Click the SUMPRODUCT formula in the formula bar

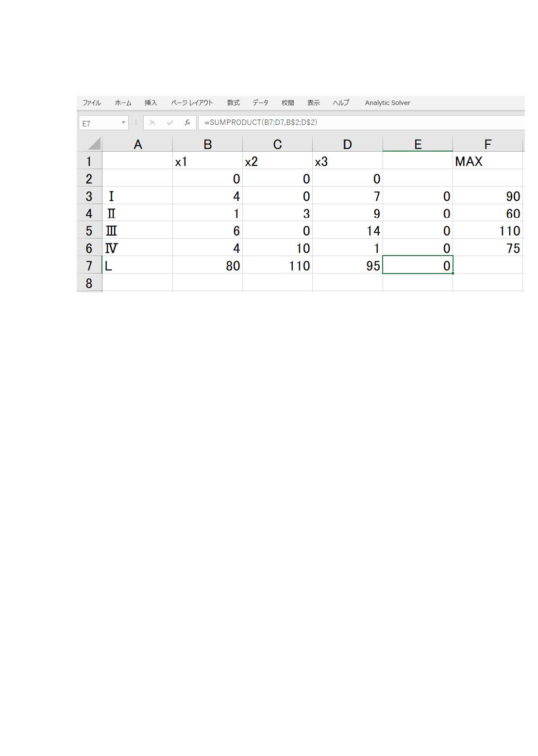(x=261, y=122)
